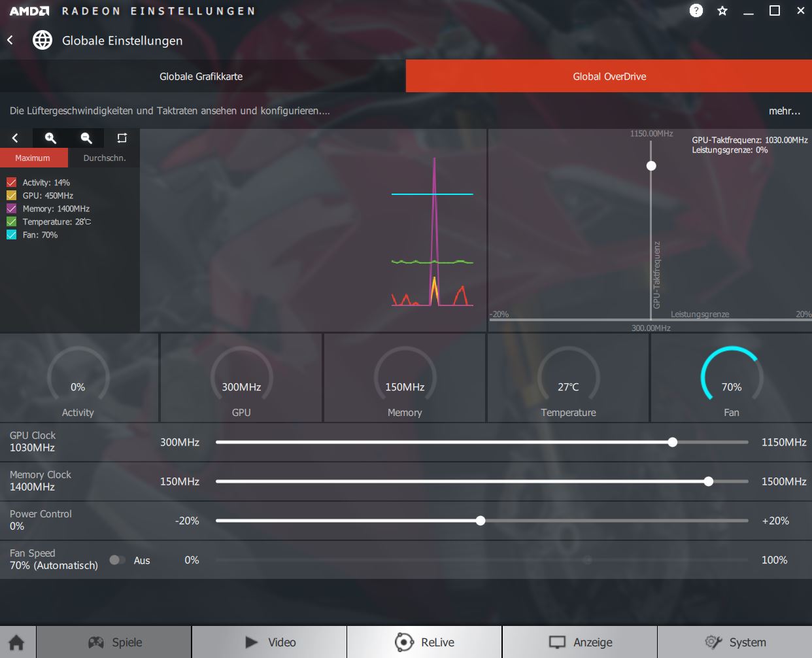Viewport: 812px width, 658px height.
Task: Click the Power Control 0% label
Action: 41,520
